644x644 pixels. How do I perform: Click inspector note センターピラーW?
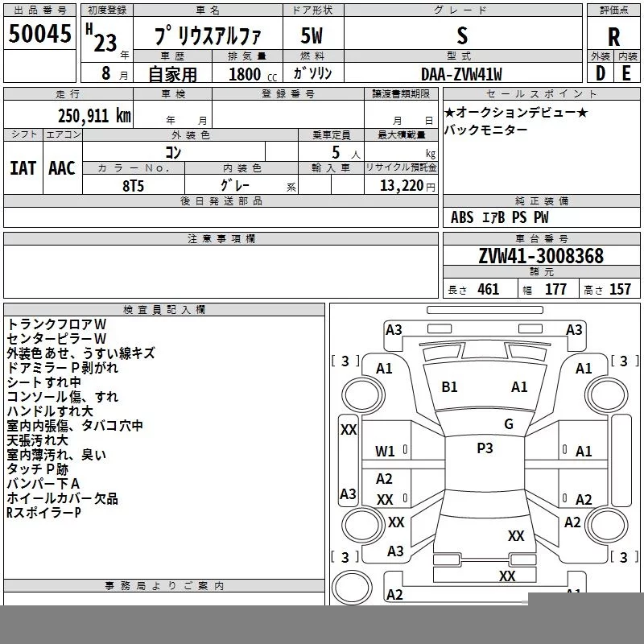click(56, 338)
